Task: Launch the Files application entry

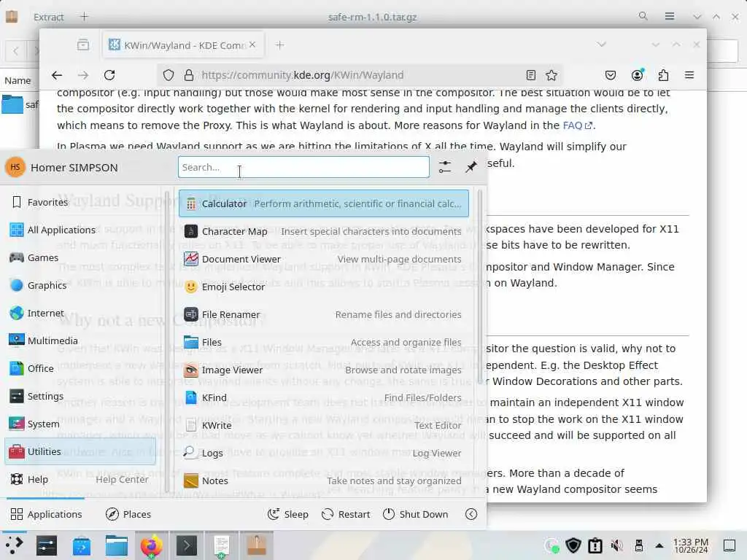Action: (x=323, y=342)
